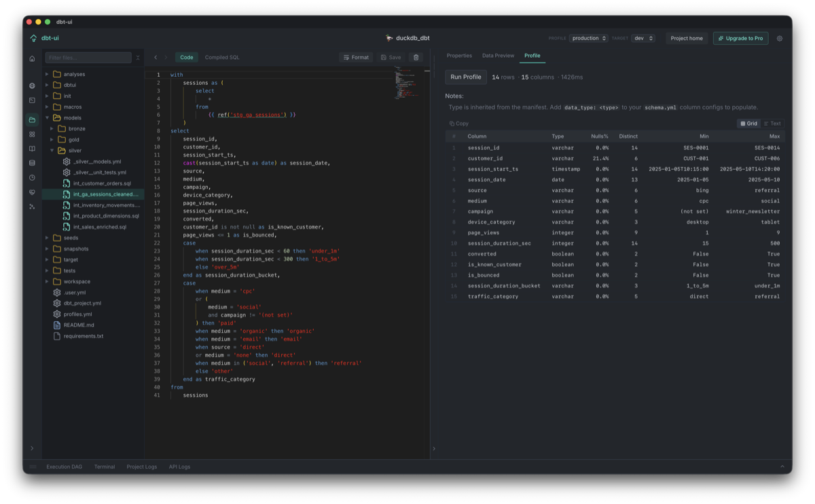The height and width of the screenshot is (504, 815).
Task: Select the session_duration_bucket column row
Action: click(615, 286)
